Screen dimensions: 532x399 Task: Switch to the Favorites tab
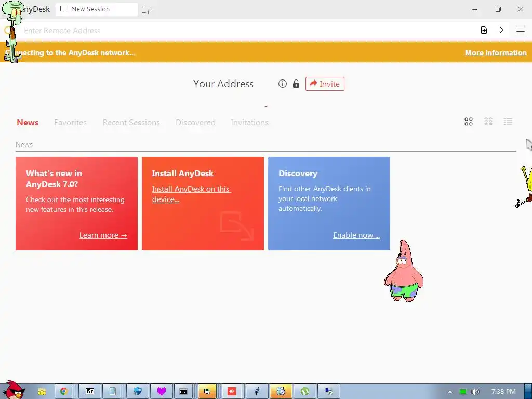coord(70,123)
